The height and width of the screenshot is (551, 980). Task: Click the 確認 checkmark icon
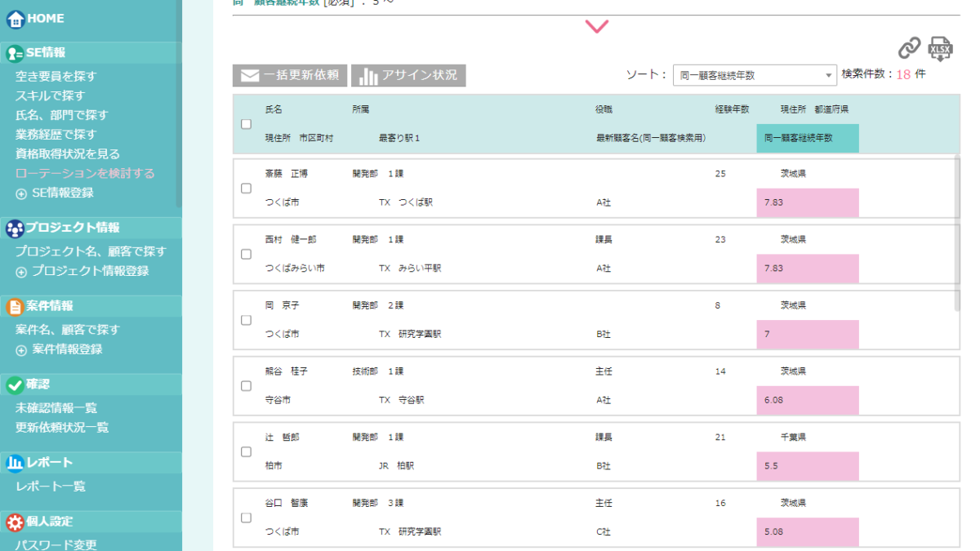15,384
